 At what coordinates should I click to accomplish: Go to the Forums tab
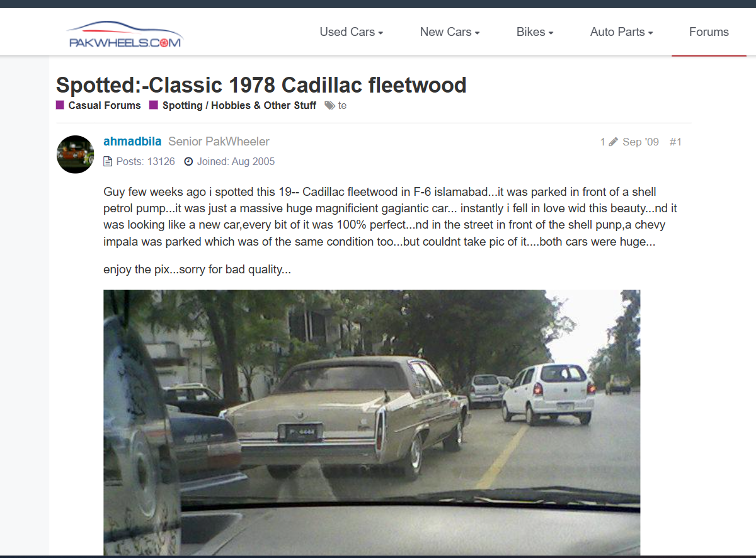pos(709,32)
